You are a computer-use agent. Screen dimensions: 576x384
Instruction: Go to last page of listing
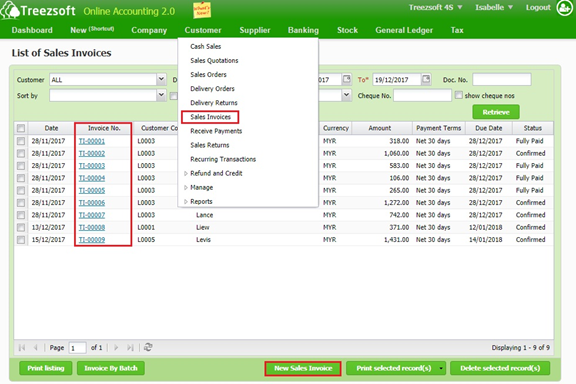point(130,347)
